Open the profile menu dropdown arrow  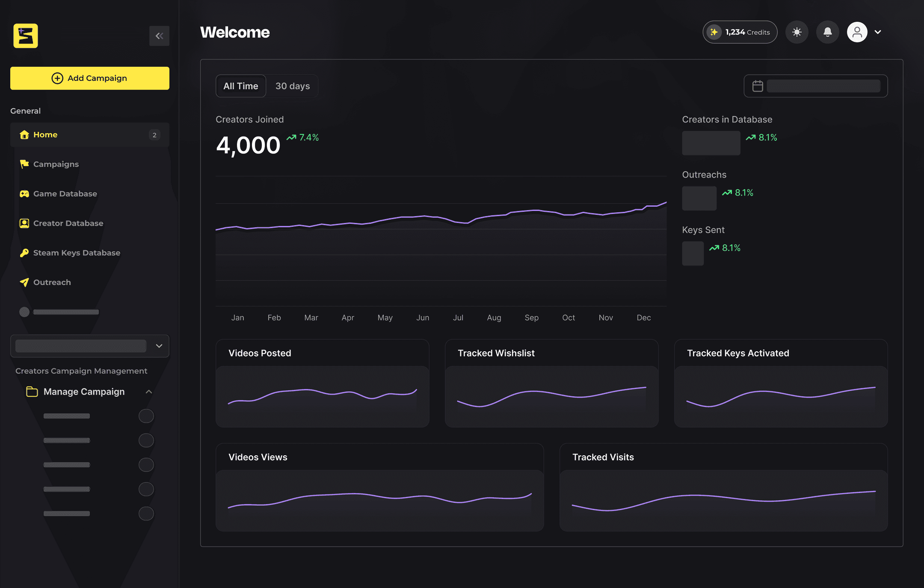878,32
